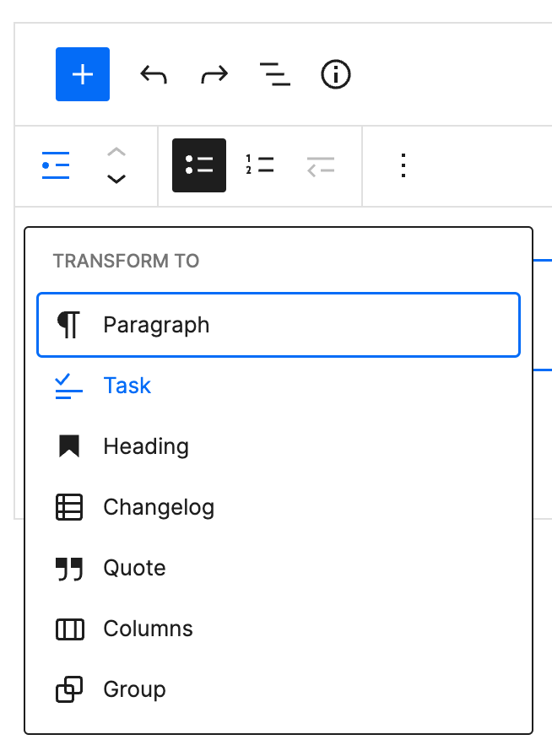This screenshot has width=552, height=756.
Task: Switch to a numbered list
Action: tap(259, 165)
